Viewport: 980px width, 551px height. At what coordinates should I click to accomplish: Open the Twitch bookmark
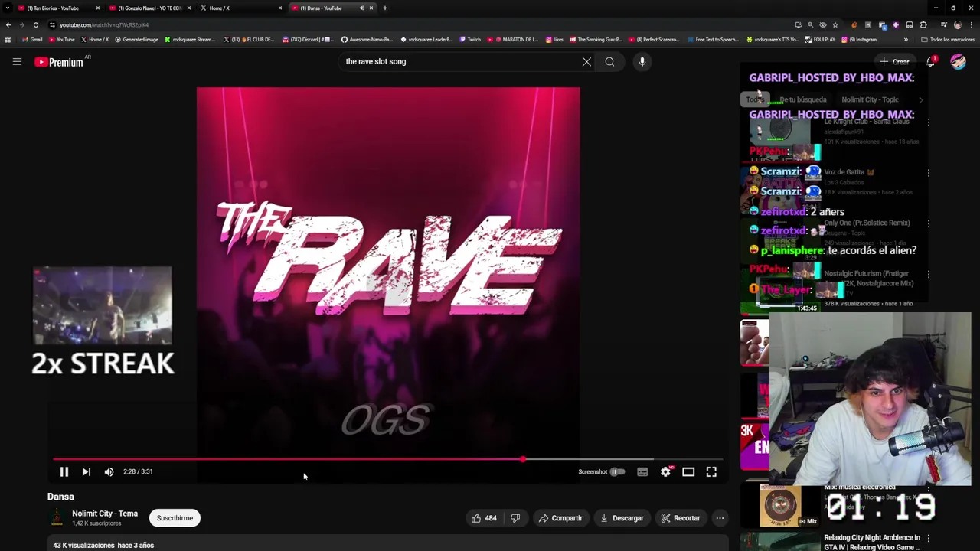[x=470, y=40]
